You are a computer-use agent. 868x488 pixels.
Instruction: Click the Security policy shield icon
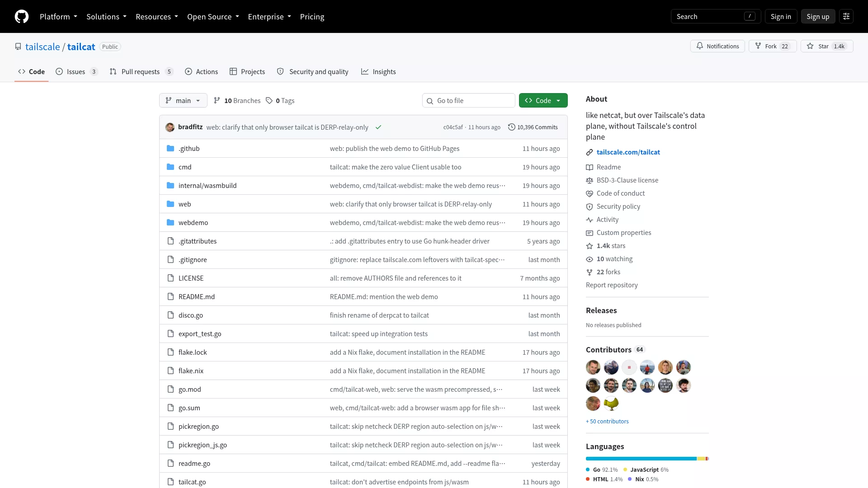pyautogui.click(x=590, y=206)
